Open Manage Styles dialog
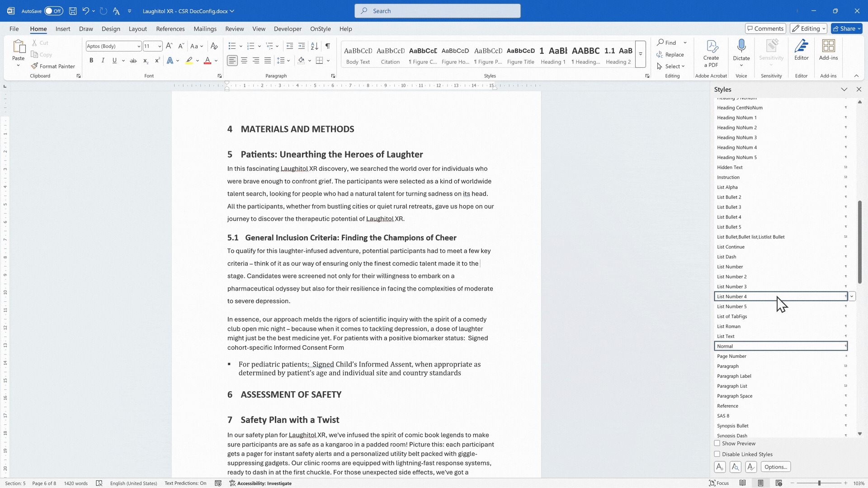This screenshot has height=488, width=868. coord(751,467)
